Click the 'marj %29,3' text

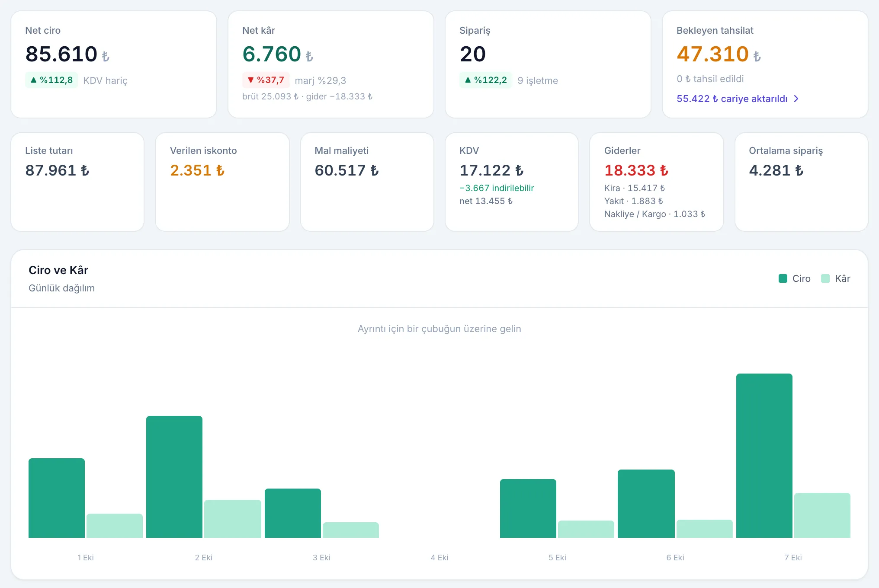click(x=321, y=80)
